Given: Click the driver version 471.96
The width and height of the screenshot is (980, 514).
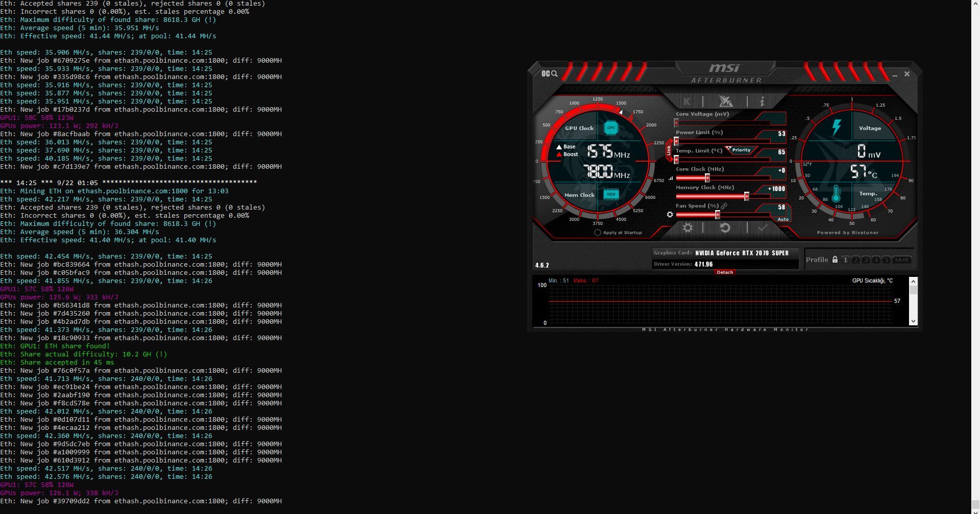Looking at the screenshot, I should [x=703, y=264].
